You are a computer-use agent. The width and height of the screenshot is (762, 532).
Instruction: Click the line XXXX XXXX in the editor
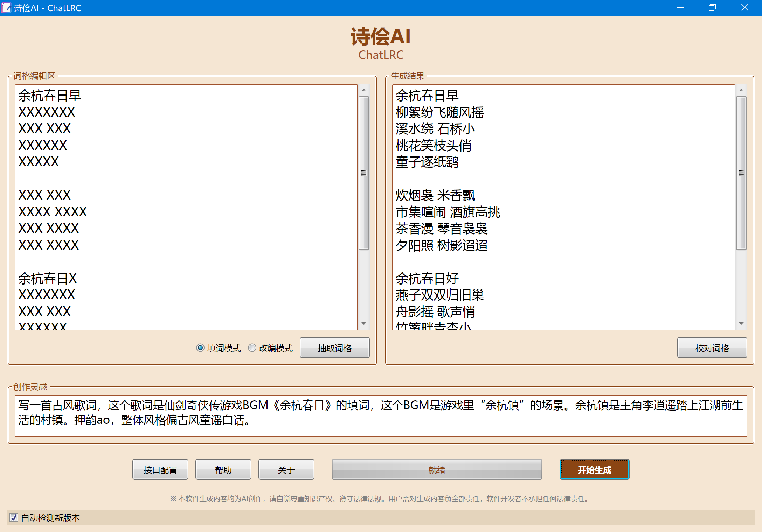pyautogui.click(x=53, y=212)
